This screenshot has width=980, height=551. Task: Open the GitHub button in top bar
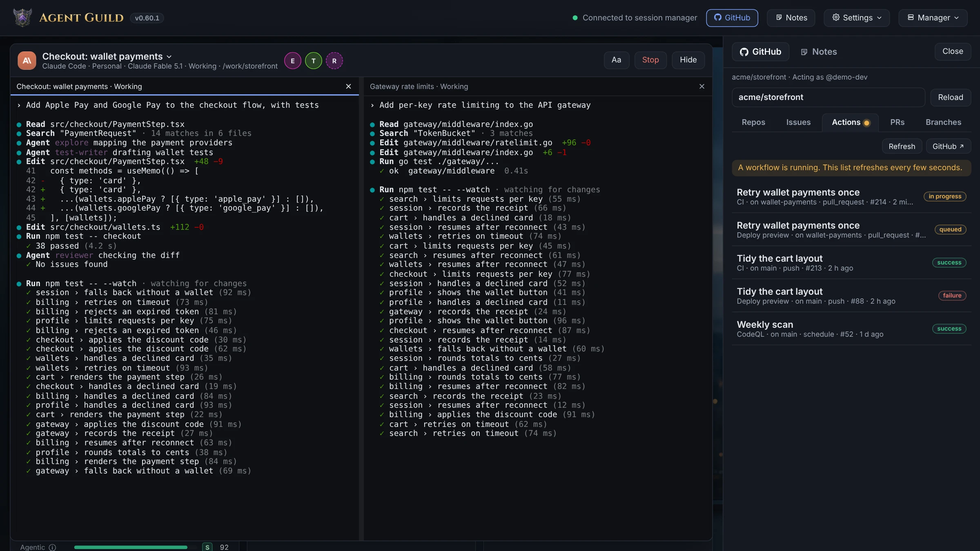point(732,18)
